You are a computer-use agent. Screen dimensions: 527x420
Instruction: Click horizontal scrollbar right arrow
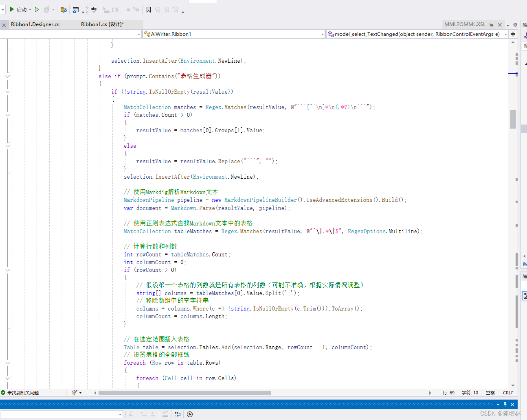coord(430,393)
